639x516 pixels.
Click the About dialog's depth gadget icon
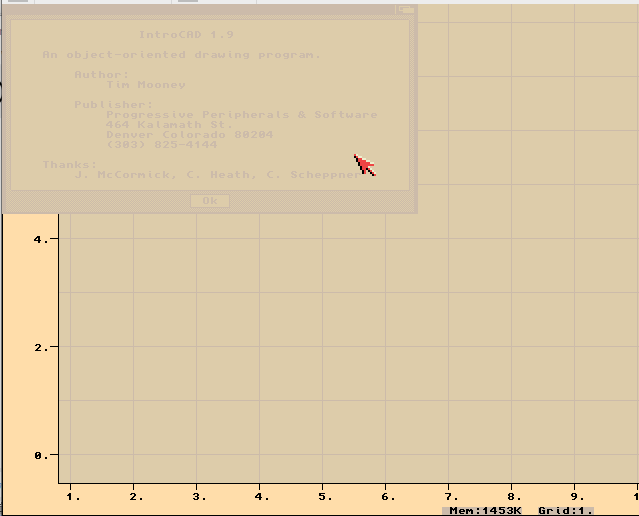[405, 10]
